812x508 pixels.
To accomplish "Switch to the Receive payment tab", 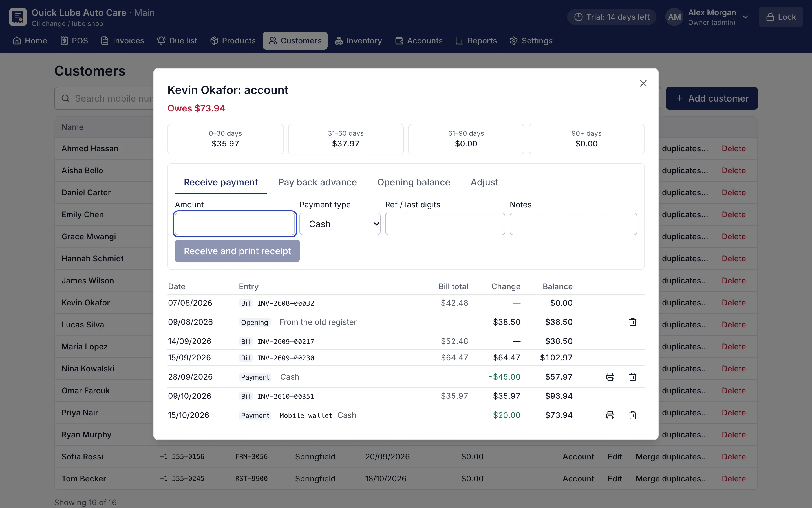I will pyautogui.click(x=220, y=182).
